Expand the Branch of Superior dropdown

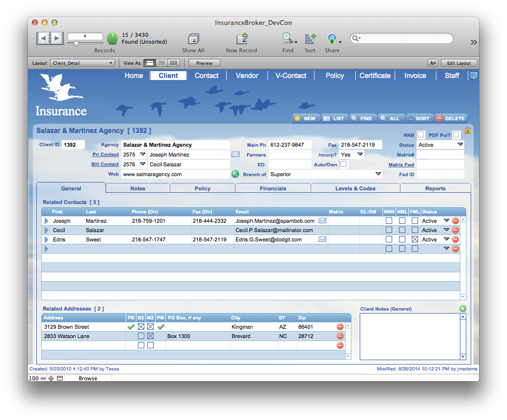[378, 174]
